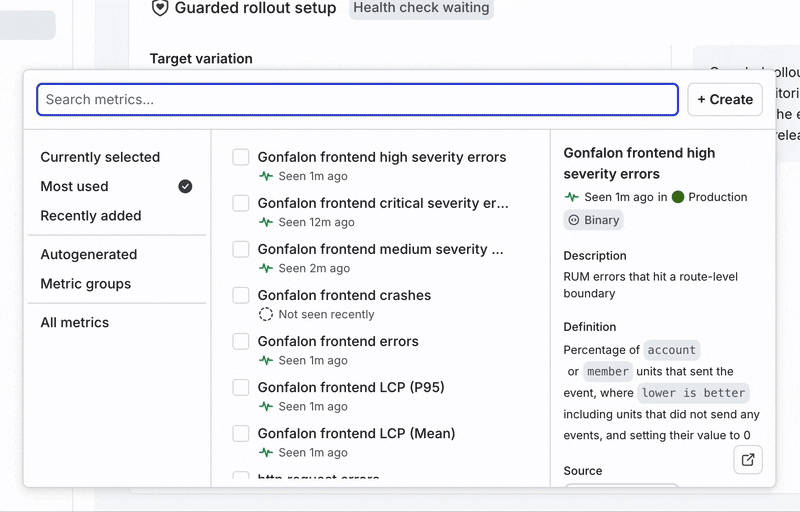This screenshot has height=512, width=800.
Task: Open metric in new tab icon
Action: tap(748, 460)
